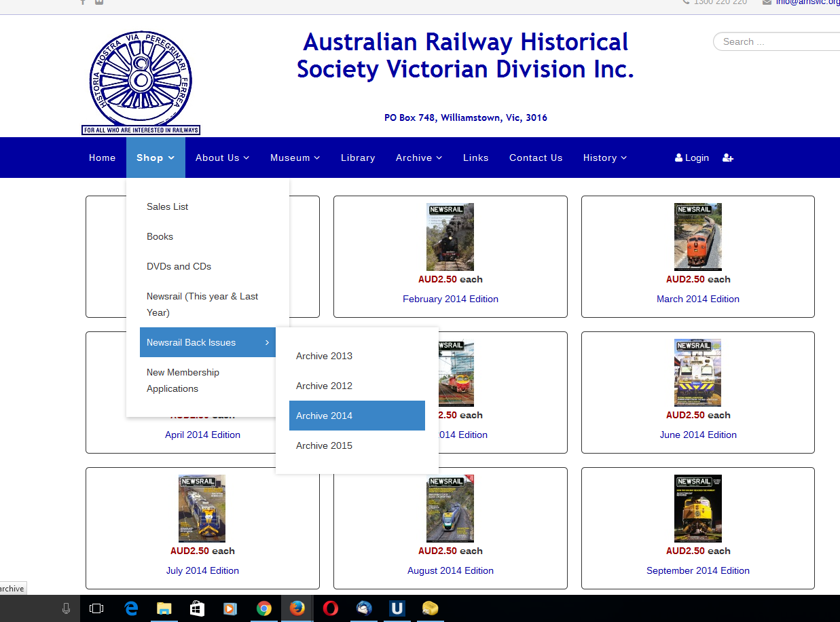This screenshot has height=622, width=840.
Task: Open the June 2014 Edition link
Action: pos(698,435)
